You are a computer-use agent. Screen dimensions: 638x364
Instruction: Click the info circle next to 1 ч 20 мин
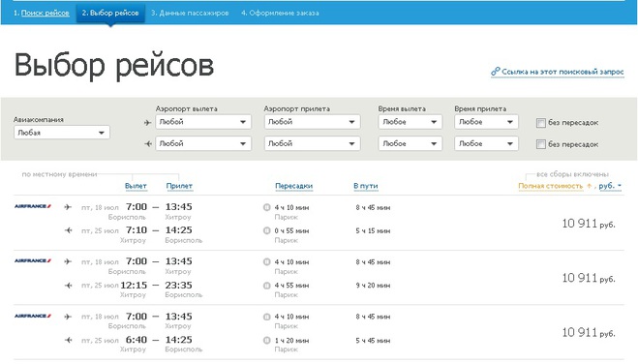[x=266, y=340]
